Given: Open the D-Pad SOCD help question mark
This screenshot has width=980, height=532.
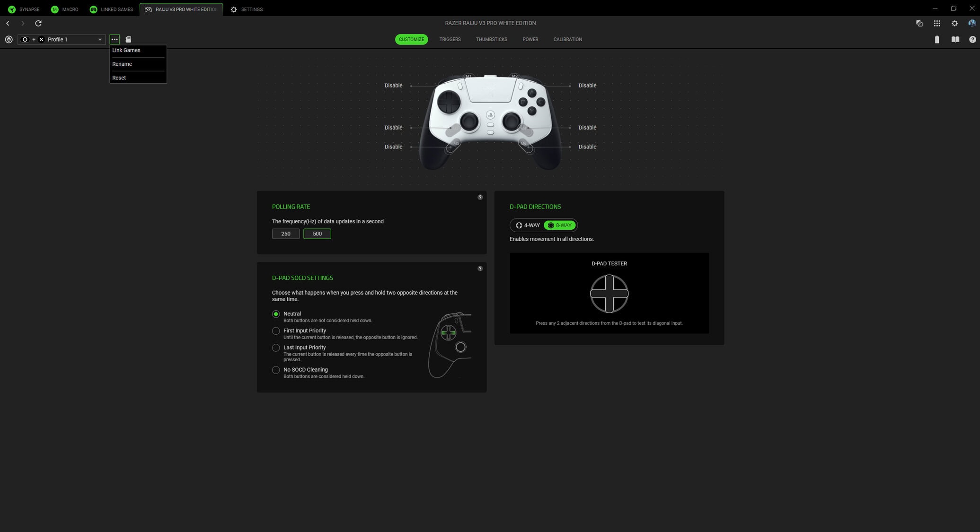Looking at the screenshot, I should click(480, 269).
